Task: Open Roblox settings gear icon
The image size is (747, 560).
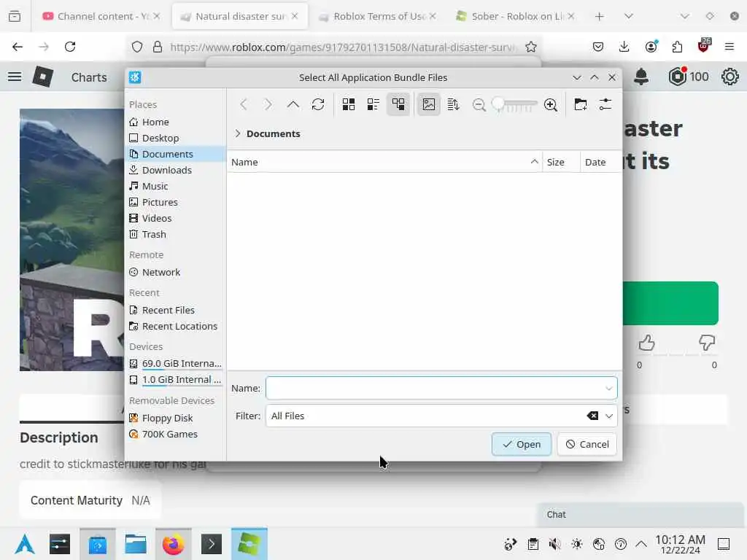Action: (x=729, y=77)
